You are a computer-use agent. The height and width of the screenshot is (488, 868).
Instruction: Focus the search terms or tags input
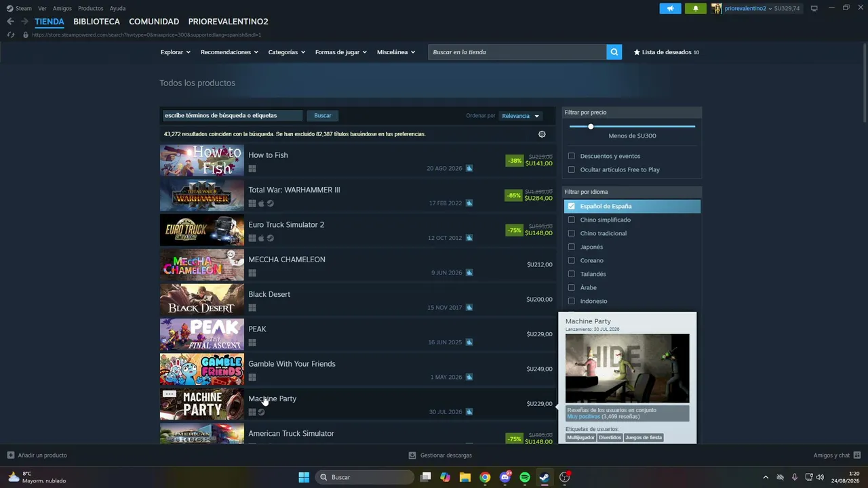pos(233,116)
